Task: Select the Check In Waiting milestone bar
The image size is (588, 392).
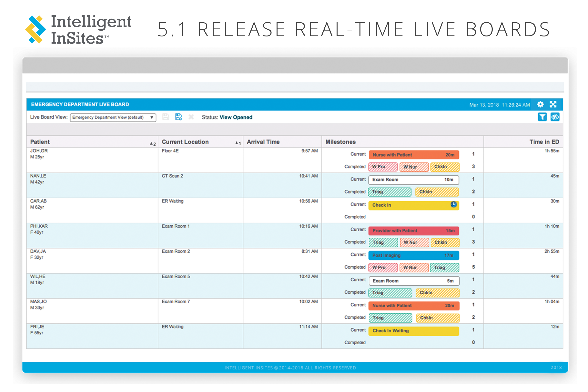Action: [x=414, y=331]
